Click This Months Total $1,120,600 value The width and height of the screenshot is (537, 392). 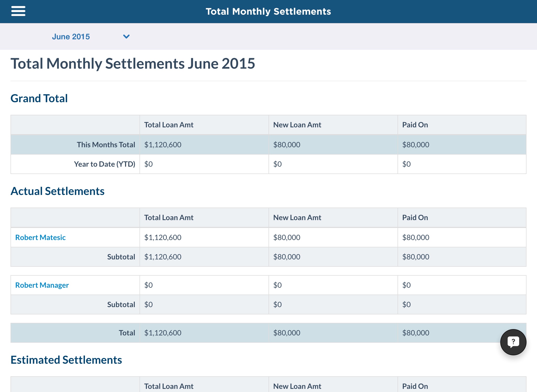[x=163, y=145]
